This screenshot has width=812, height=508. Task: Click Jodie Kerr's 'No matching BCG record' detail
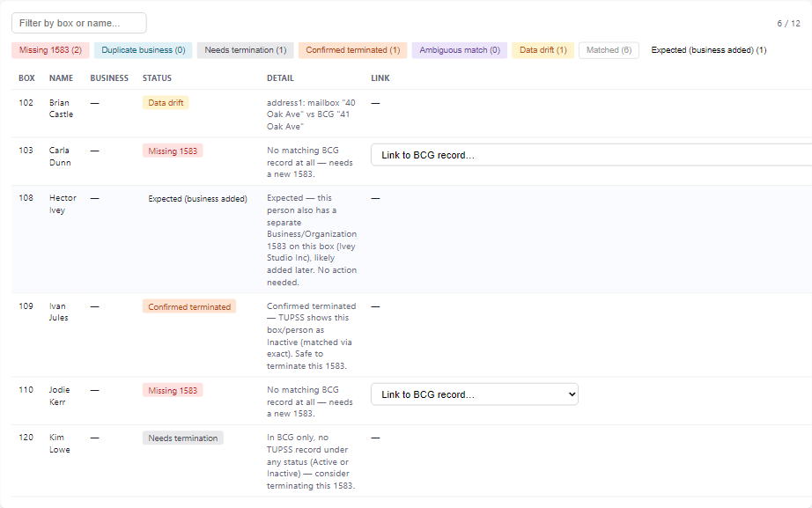coord(310,401)
